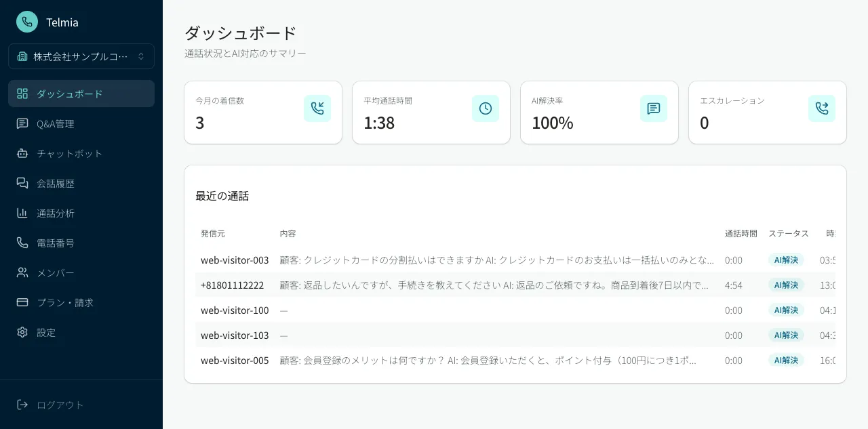Viewport: 868px width, 429px height.
Task: Select the ダッシュボード grid icon
Action: pos(22,94)
